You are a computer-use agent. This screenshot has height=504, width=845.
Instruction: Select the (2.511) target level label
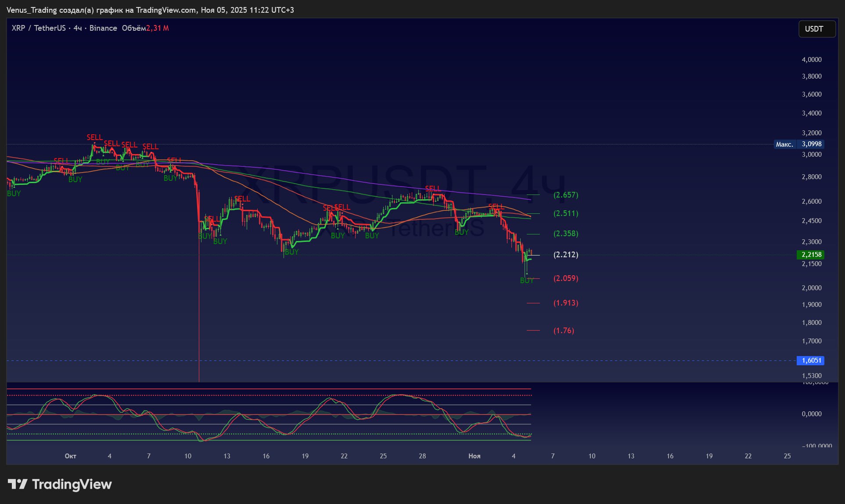(x=565, y=213)
